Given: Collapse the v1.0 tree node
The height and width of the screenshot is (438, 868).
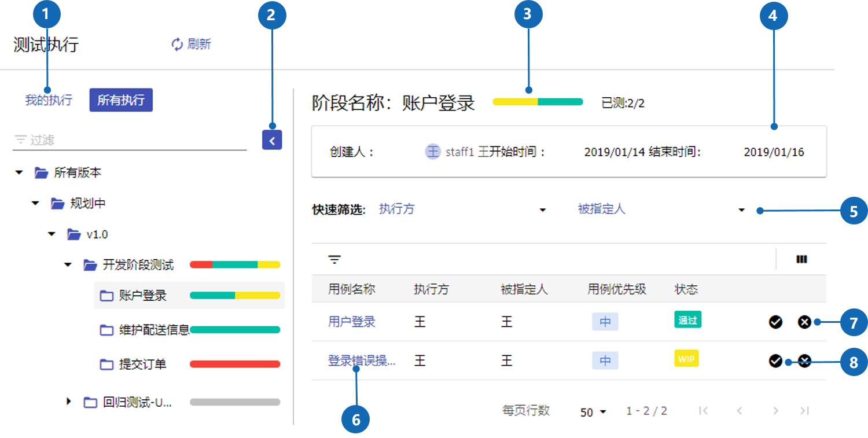Looking at the screenshot, I should coord(52,234).
